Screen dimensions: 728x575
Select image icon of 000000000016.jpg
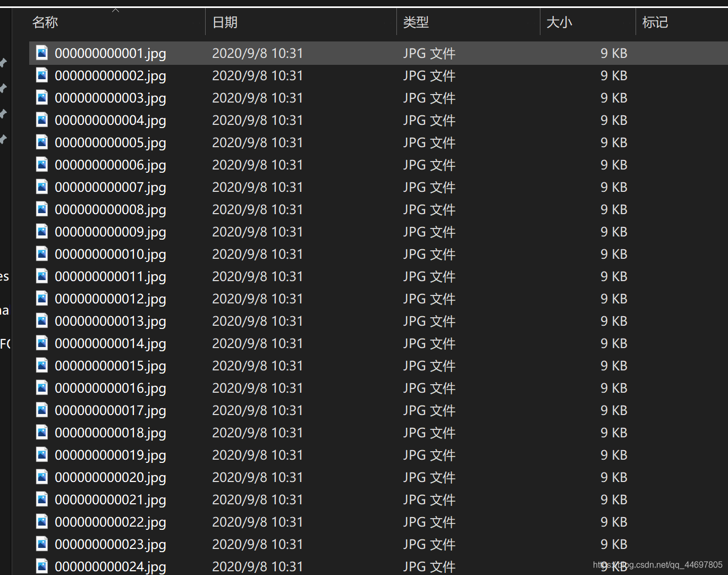pyautogui.click(x=42, y=387)
